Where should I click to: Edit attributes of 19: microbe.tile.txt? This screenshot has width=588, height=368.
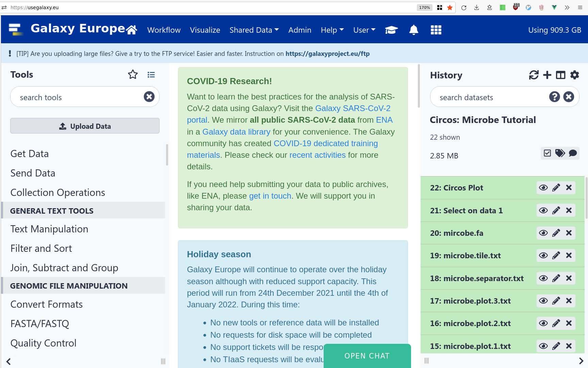point(556,256)
